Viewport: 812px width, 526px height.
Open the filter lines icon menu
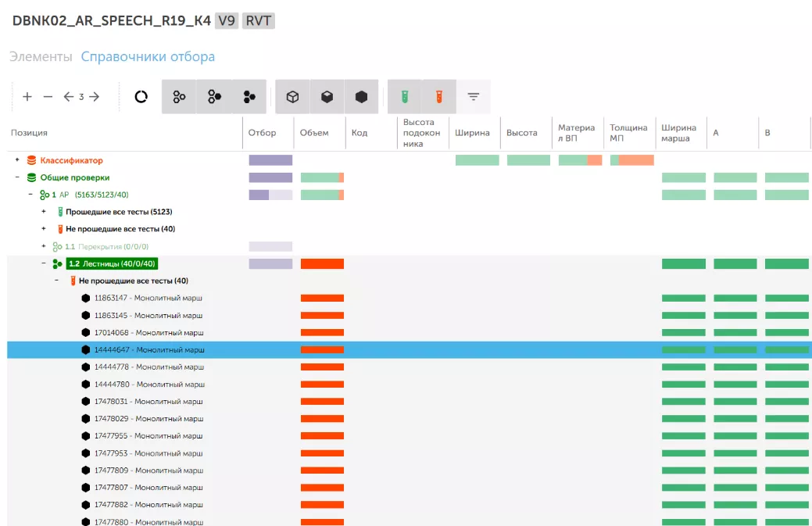474,97
